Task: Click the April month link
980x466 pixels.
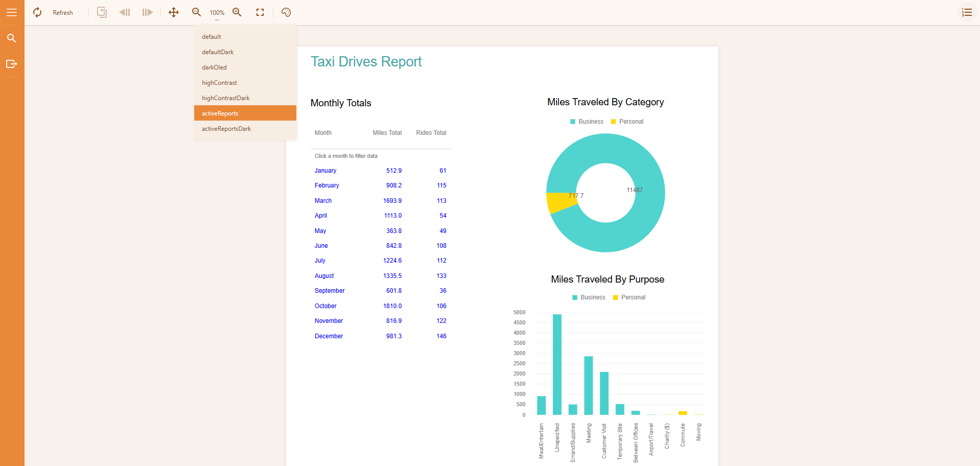Action: pyautogui.click(x=321, y=216)
